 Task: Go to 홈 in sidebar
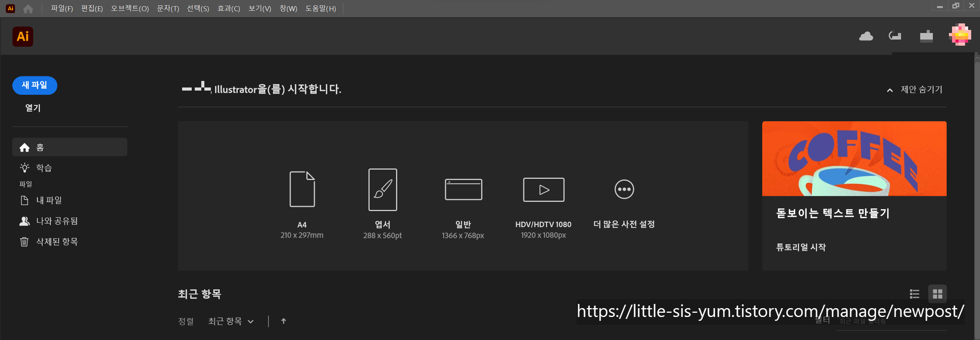[x=70, y=147]
